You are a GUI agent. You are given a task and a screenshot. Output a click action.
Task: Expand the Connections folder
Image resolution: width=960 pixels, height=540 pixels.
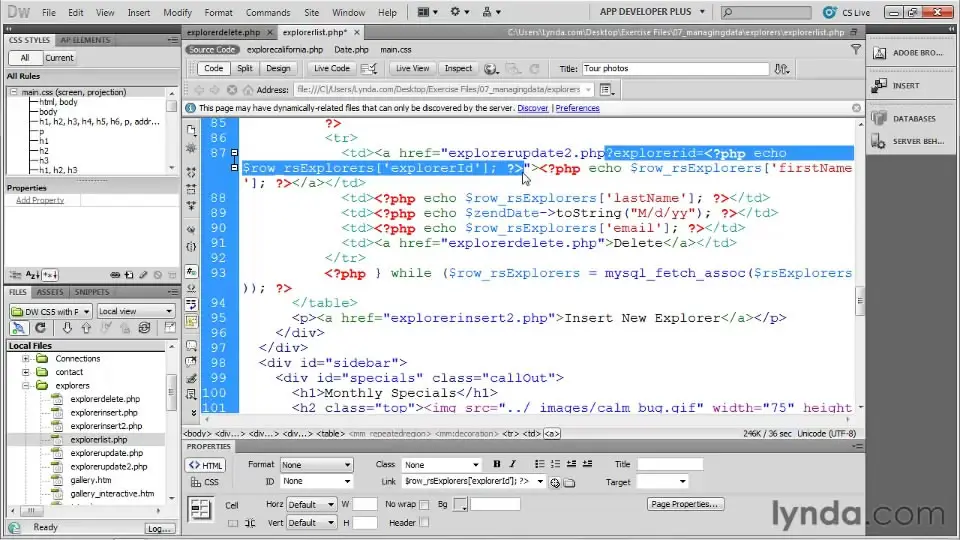click(26, 359)
